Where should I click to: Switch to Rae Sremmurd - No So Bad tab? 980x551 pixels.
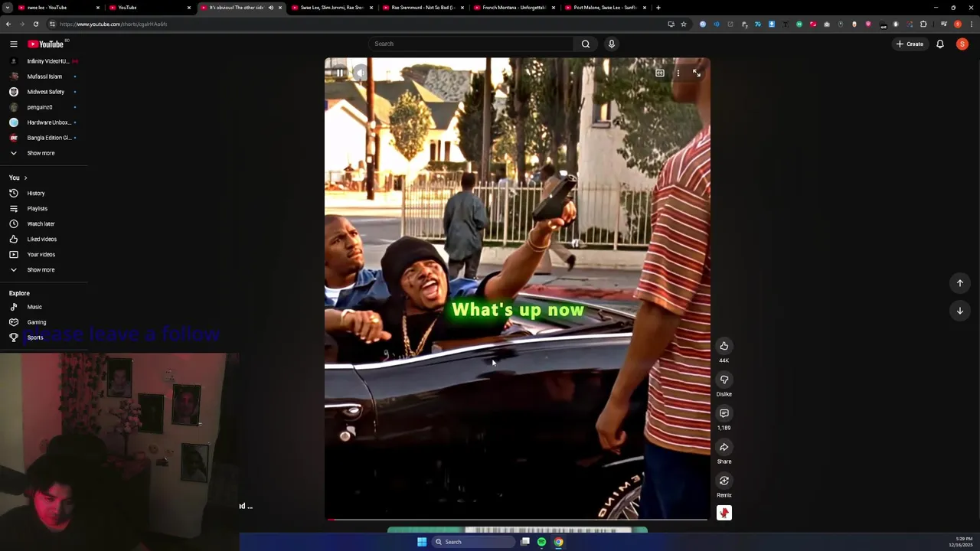pyautogui.click(x=421, y=8)
